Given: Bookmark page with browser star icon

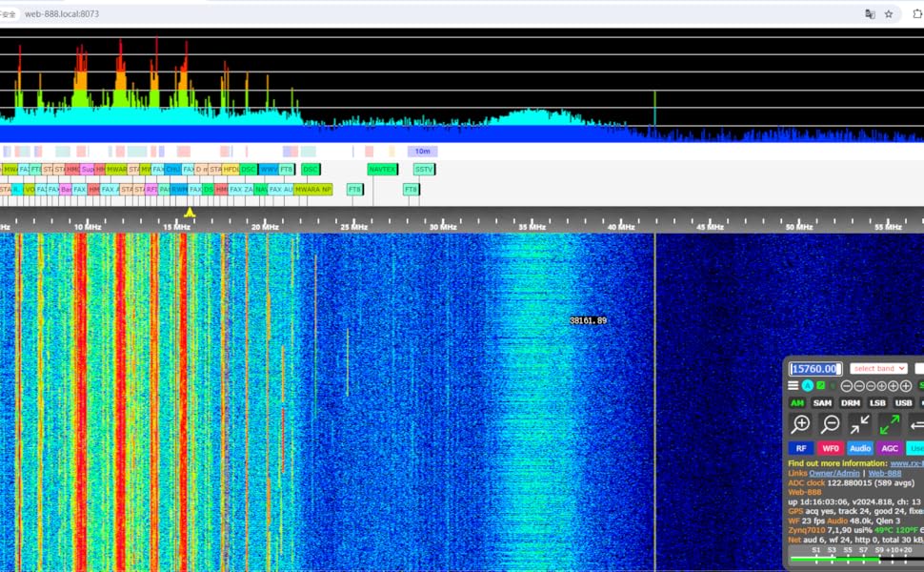Looking at the screenshot, I should point(889,14).
